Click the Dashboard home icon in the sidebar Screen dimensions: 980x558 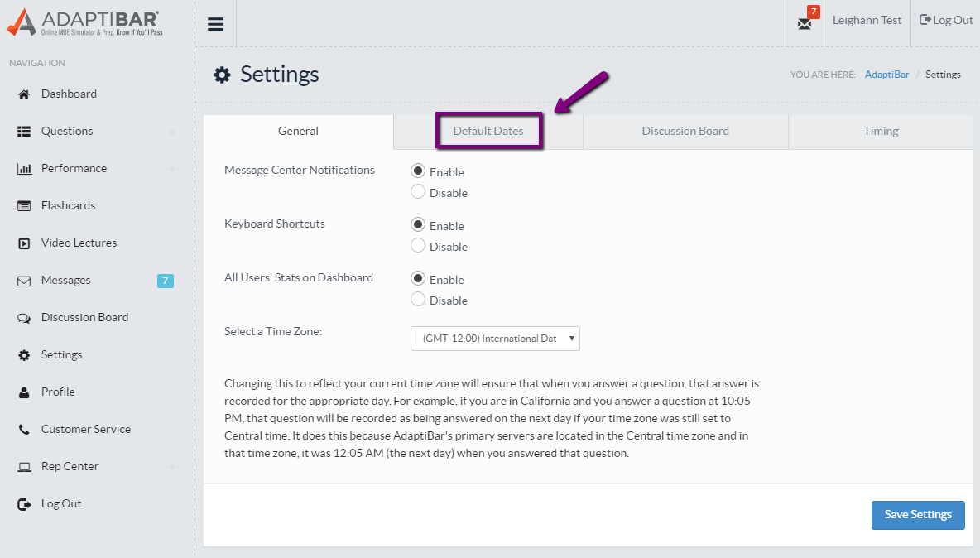click(x=24, y=94)
